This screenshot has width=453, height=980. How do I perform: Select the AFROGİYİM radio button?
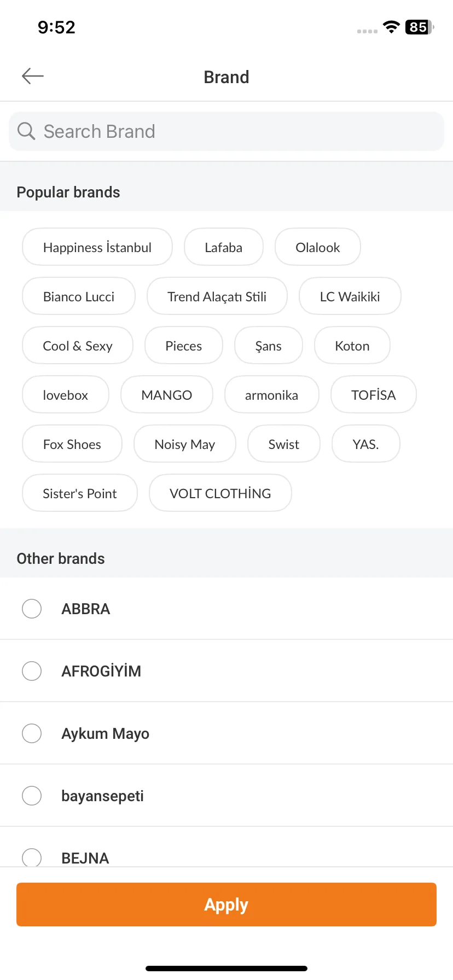(x=32, y=671)
